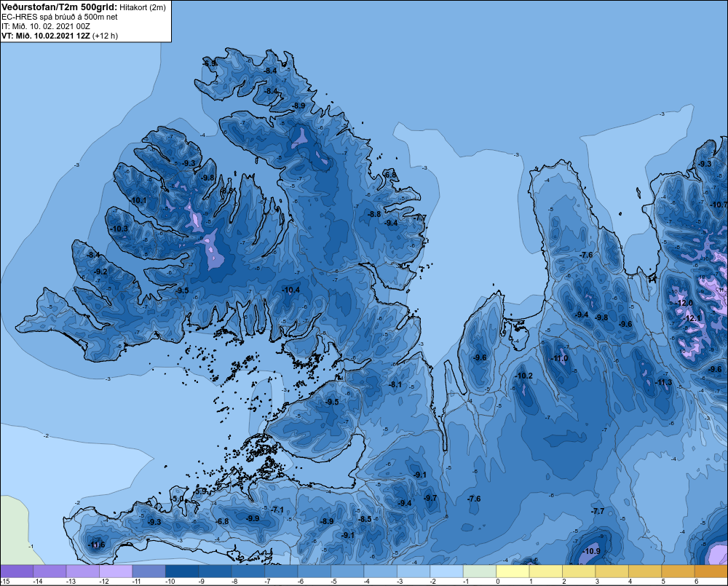Click the legend swatch between -8 and -7
The width and height of the screenshot is (728, 586).
click(248, 571)
